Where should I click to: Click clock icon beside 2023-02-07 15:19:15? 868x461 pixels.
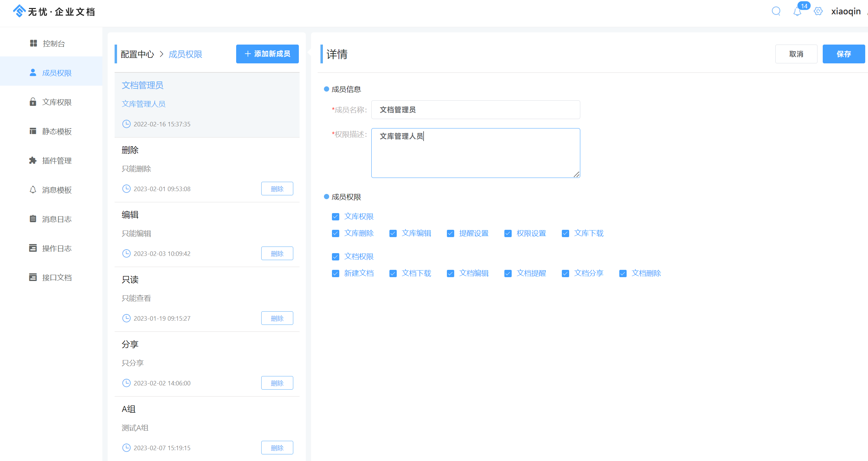coord(126,448)
